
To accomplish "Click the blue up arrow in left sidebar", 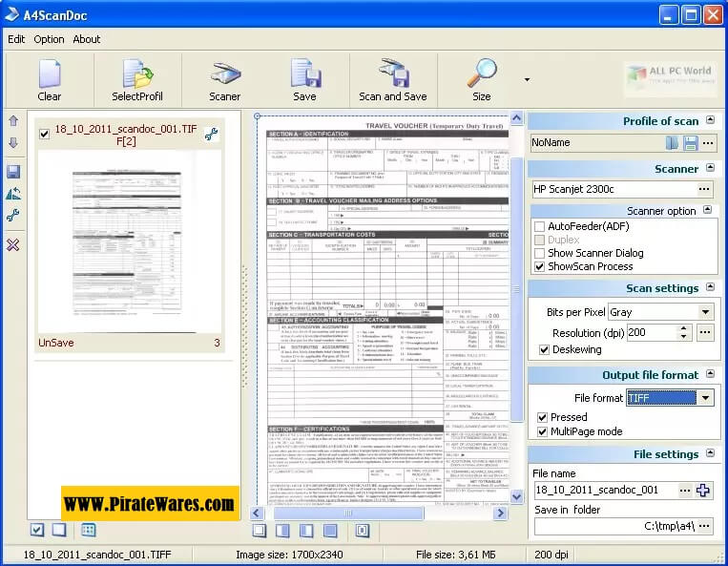I will click(x=13, y=121).
